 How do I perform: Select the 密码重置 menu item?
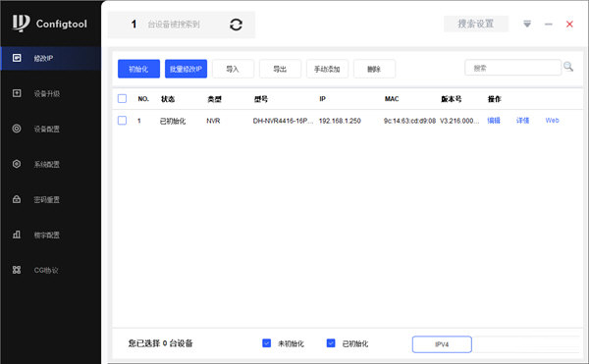[47, 199]
